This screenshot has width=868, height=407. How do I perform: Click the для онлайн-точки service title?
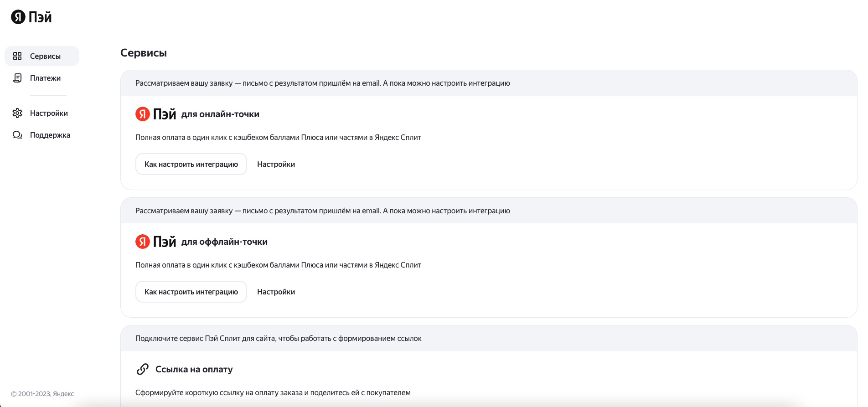point(220,114)
